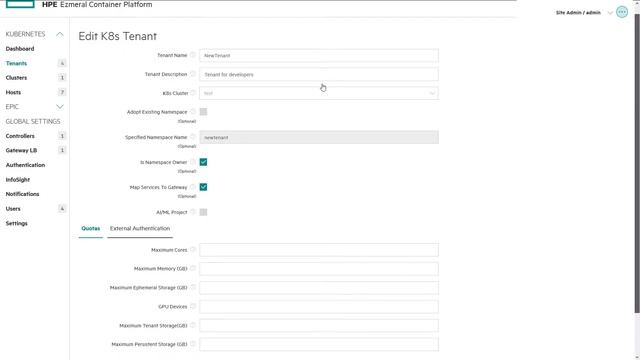The image size is (640, 360).
Task: Click the Maximum Memory (GB) input field
Action: pos(319,269)
